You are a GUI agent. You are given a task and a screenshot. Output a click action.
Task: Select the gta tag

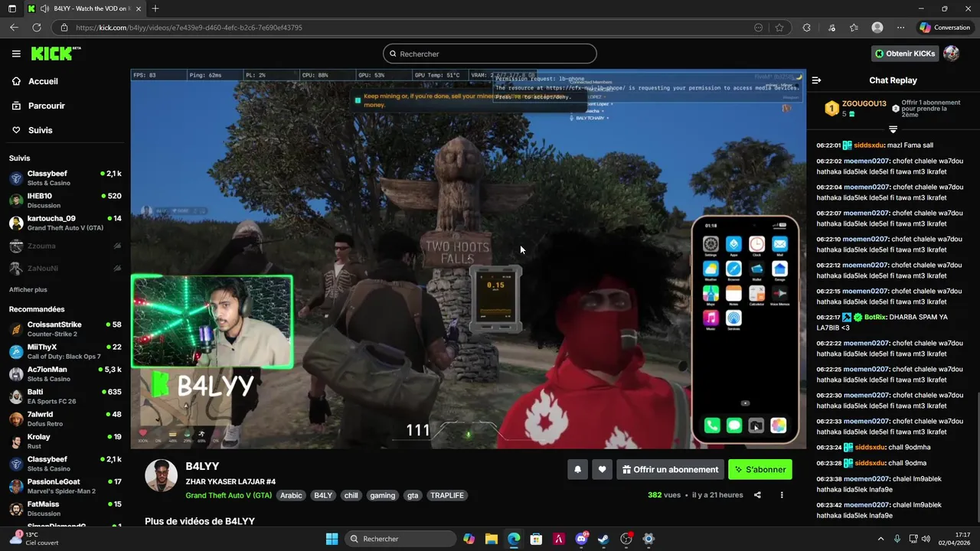pos(413,495)
